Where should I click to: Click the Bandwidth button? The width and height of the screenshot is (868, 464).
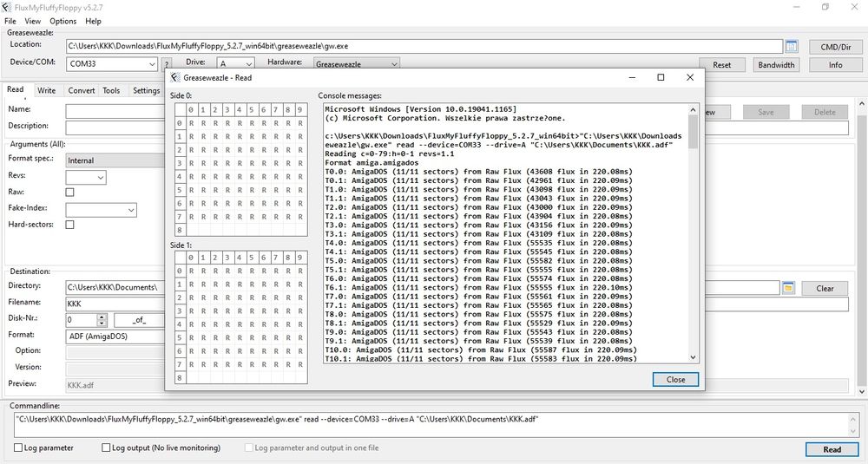776,65
